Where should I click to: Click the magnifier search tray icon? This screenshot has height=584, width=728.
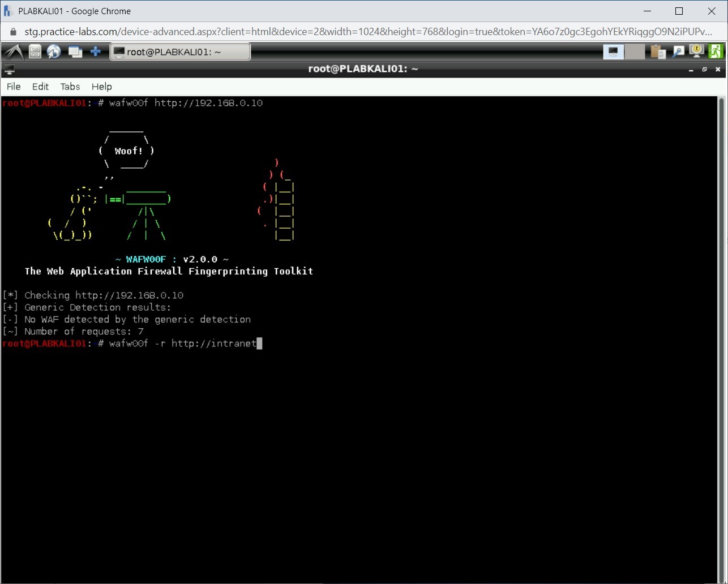[678, 52]
